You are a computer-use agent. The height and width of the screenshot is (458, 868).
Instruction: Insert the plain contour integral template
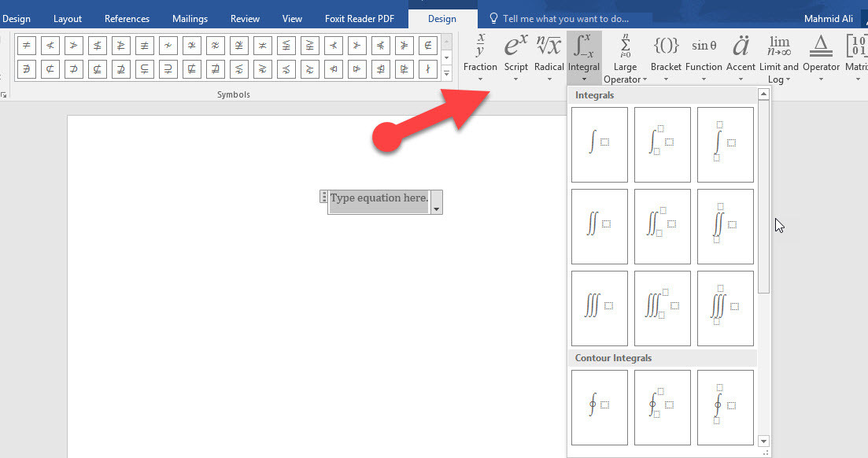(x=600, y=407)
